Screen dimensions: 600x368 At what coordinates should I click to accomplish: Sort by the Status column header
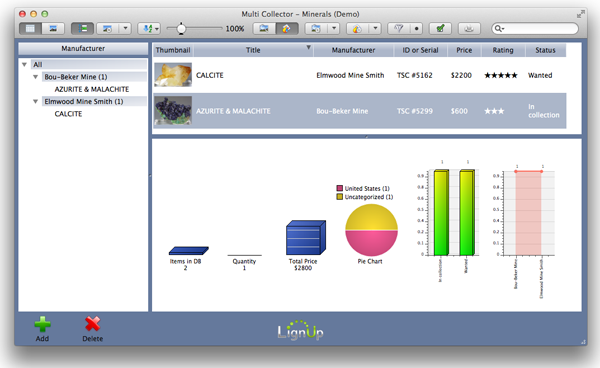point(545,50)
